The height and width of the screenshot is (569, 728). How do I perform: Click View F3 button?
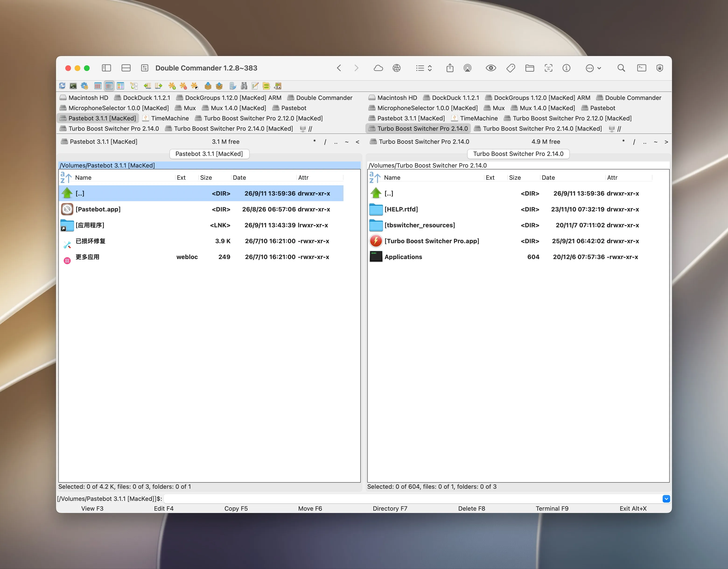coord(92,508)
